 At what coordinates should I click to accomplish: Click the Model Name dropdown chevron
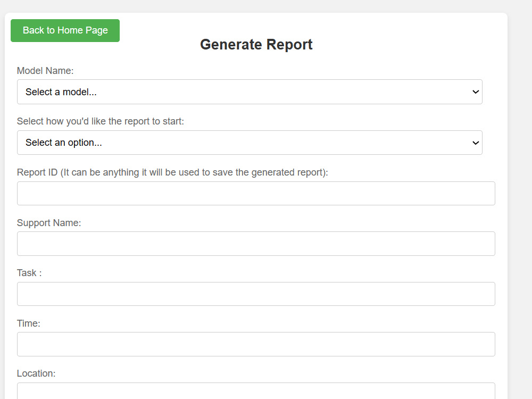(475, 92)
